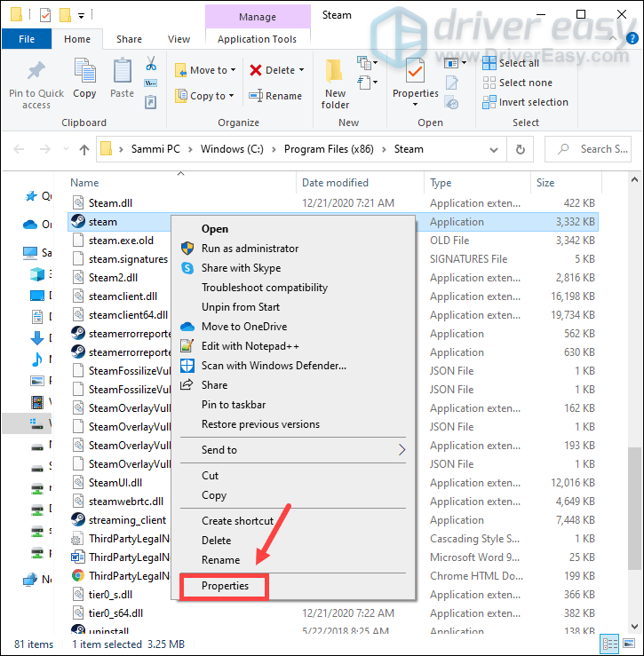This screenshot has width=644, height=656.
Task: Open recent locations dropdown arrow
Action: pos(66,148)
